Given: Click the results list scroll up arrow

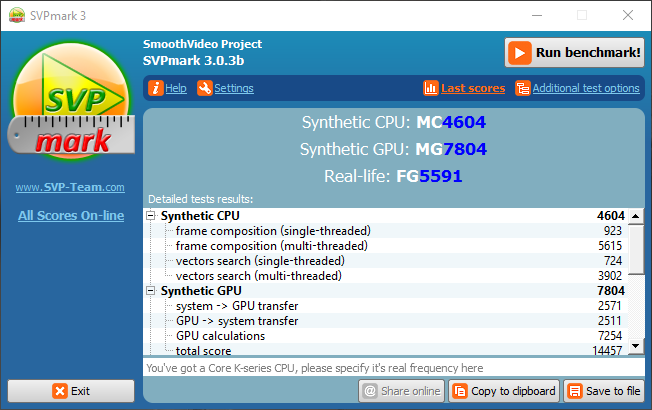Looking at the screenshot, I should tap(636, 216).
